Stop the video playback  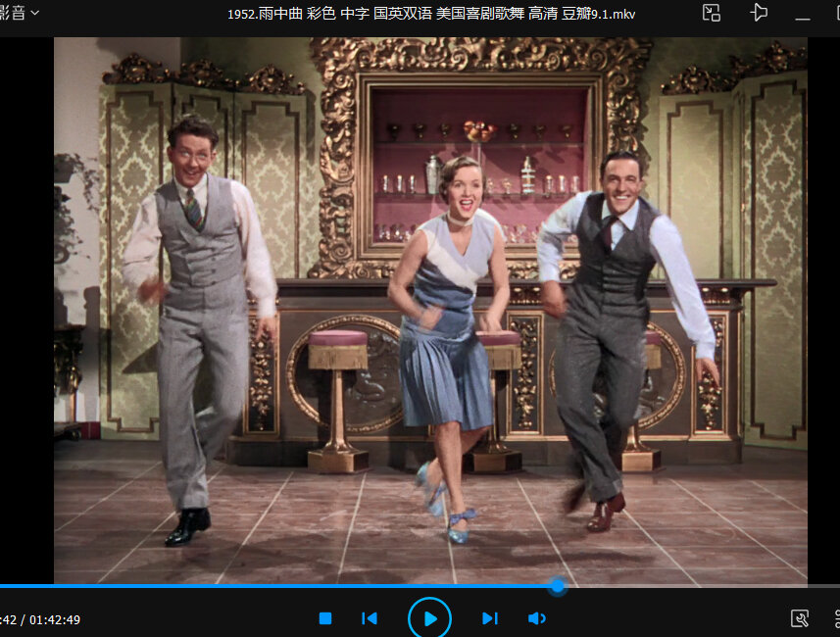pos(325,618)
